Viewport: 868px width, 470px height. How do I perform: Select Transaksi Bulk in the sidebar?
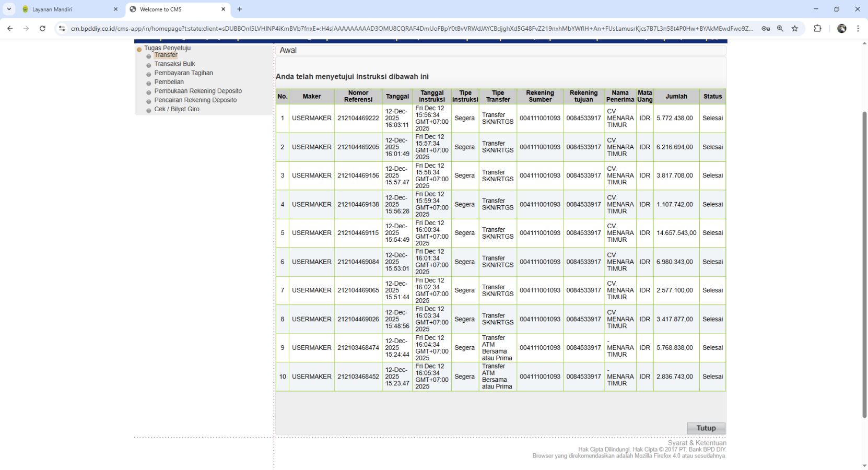pos(174,64)
